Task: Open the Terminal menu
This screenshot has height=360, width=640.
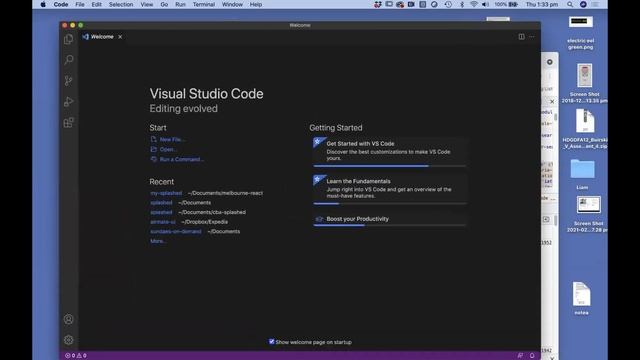Action: 204,4
